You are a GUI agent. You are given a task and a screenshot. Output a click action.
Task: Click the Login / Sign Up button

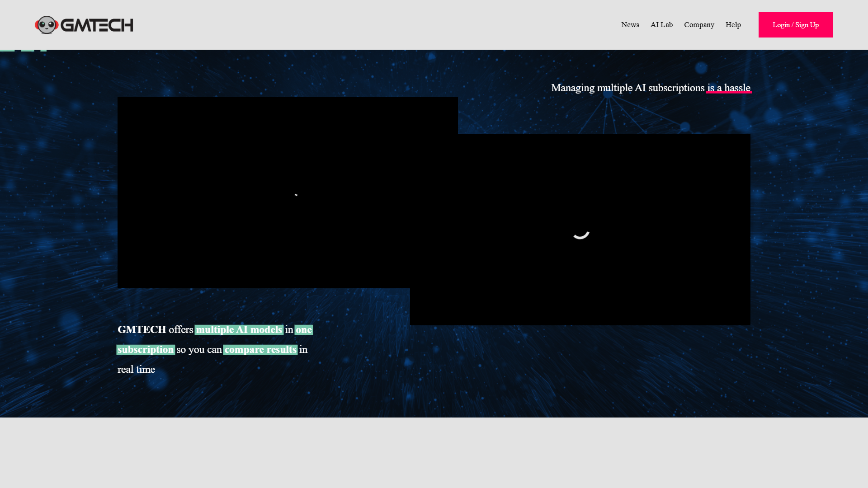(796, 25)
